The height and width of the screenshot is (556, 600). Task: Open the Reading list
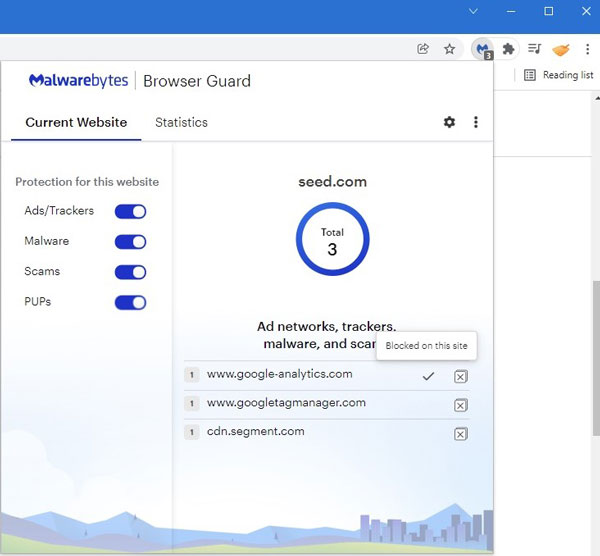point(558,75)
